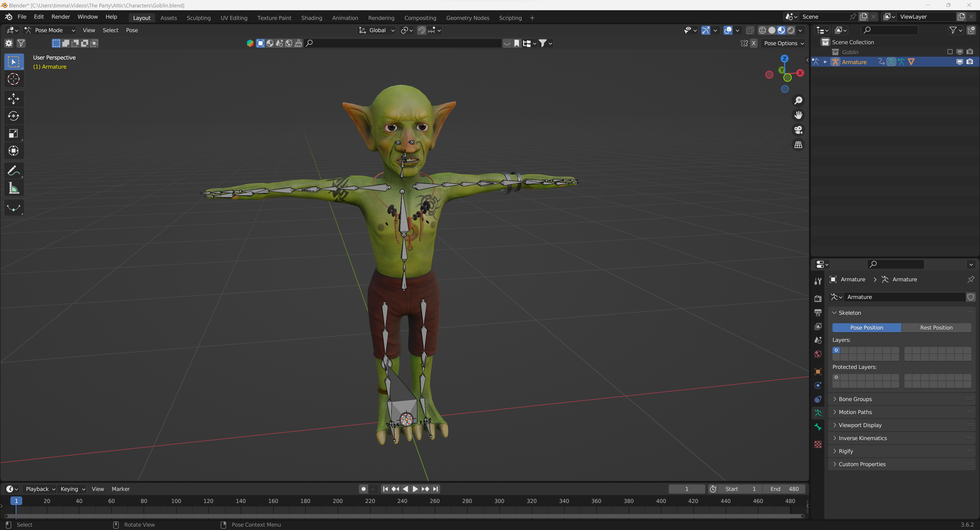Screen dimensions: 980x530
Task: Pick the Measure ruler tool
Action: [14, 188]
